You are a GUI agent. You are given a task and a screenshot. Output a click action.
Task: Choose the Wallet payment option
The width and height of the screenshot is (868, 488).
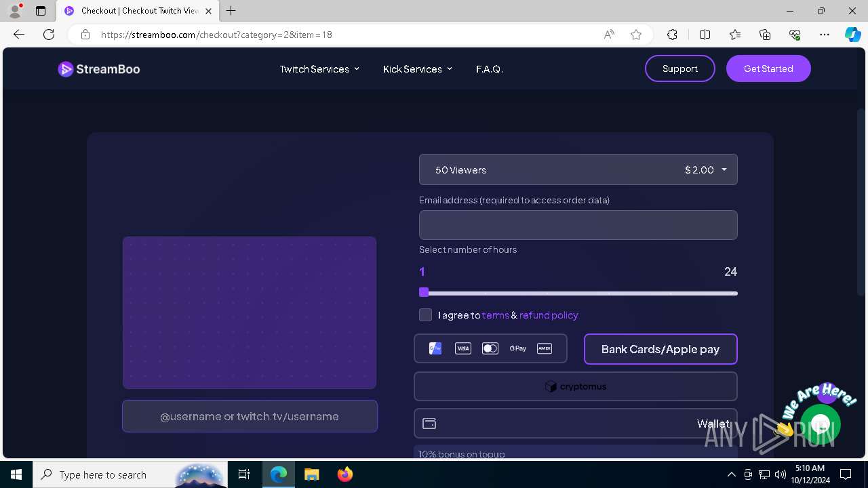pos(575,423)
